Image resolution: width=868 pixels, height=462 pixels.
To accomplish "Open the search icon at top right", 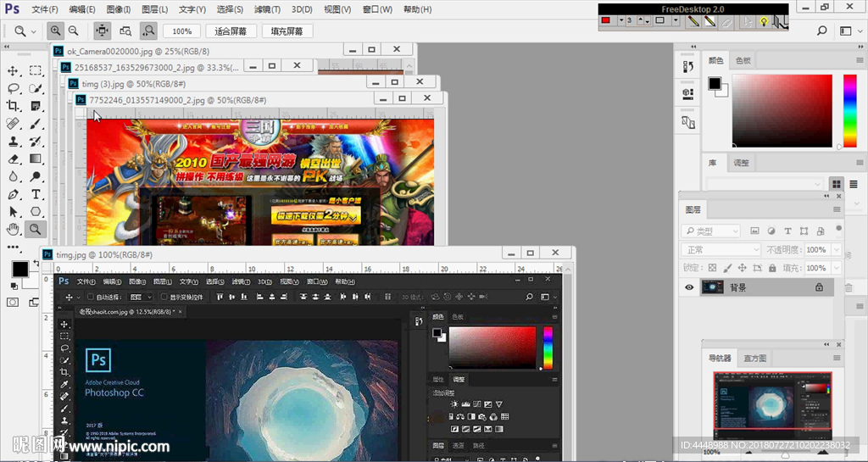I will pyautogui.click(x=822, y=31).
